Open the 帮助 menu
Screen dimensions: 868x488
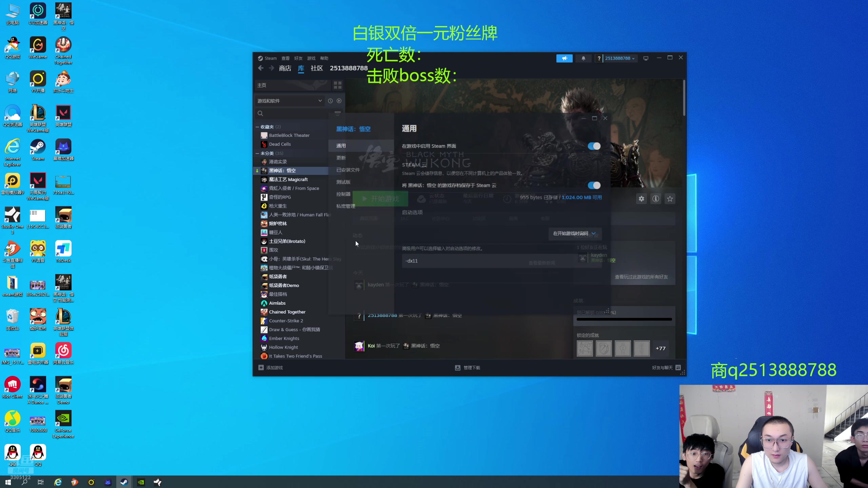click(x=324, y=58)
